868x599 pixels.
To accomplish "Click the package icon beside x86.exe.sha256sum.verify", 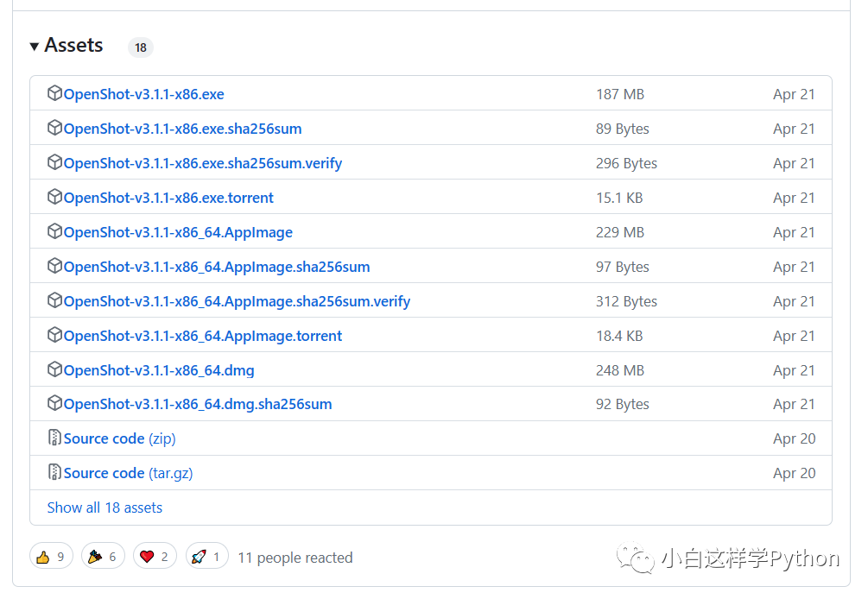I will click(x=54, y=162).
